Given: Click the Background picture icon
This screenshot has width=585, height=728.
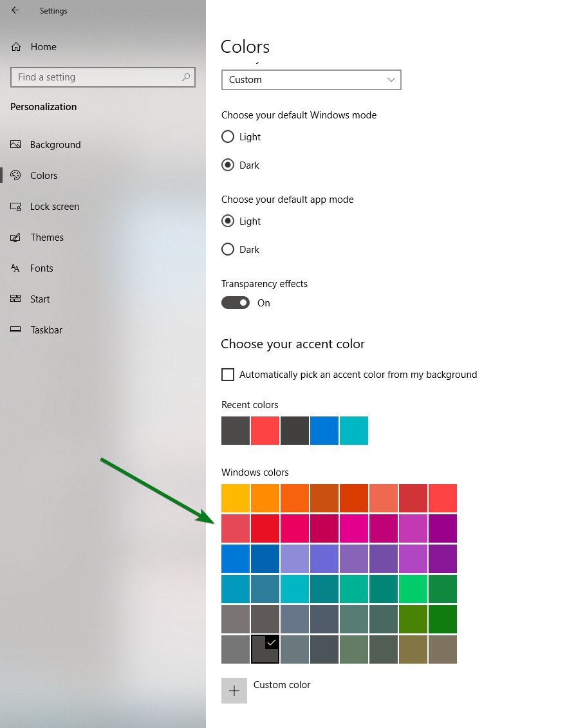Looking at the screenshot, I should (x=16, y=144).
